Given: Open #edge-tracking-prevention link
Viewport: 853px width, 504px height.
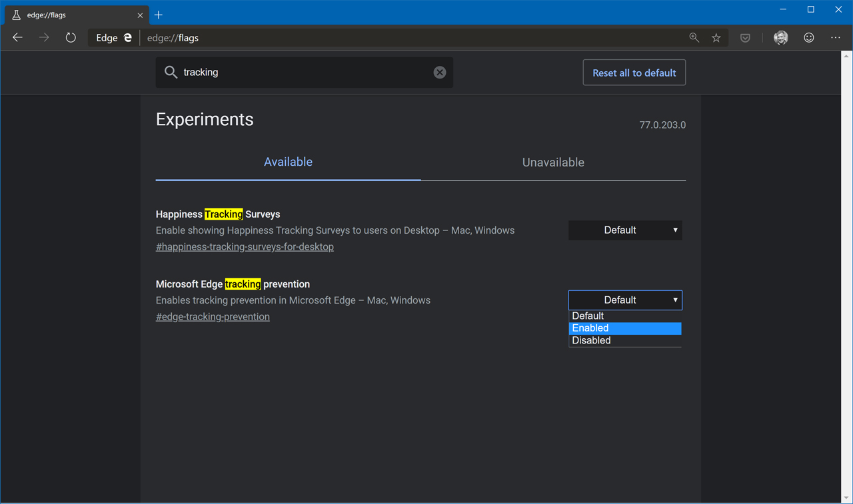Looking at the screenshot, I should click(213, 317).
